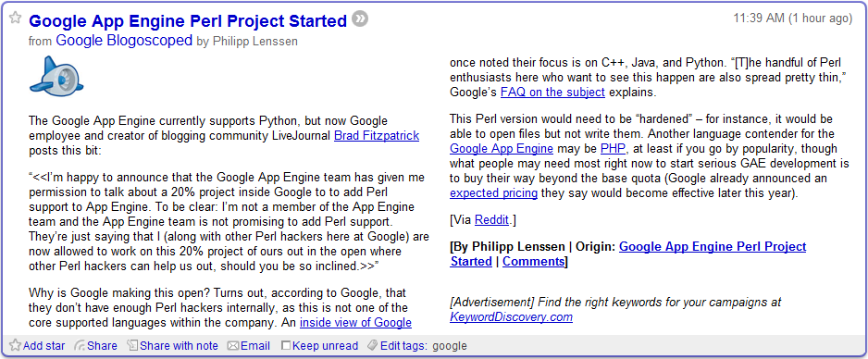This screenshot has width=868, height=359.
Task: Click the Add star label
Action: pos(43,346)
